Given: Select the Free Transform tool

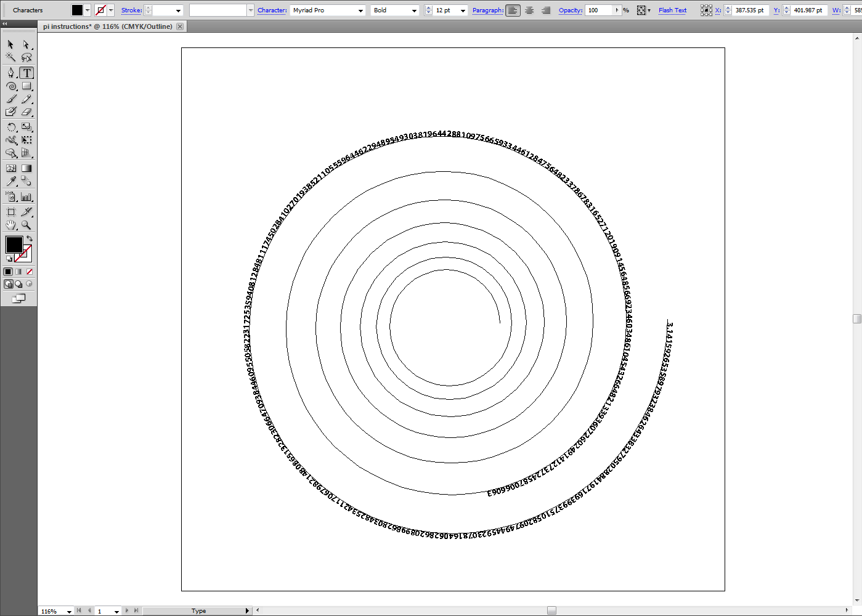Looking at the screenshot, I should 26,140.
